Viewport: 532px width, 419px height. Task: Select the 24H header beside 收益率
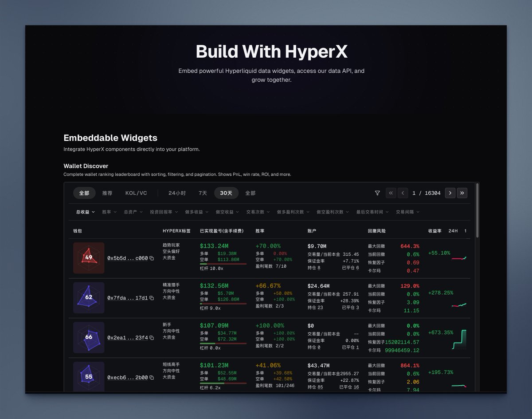453,231
